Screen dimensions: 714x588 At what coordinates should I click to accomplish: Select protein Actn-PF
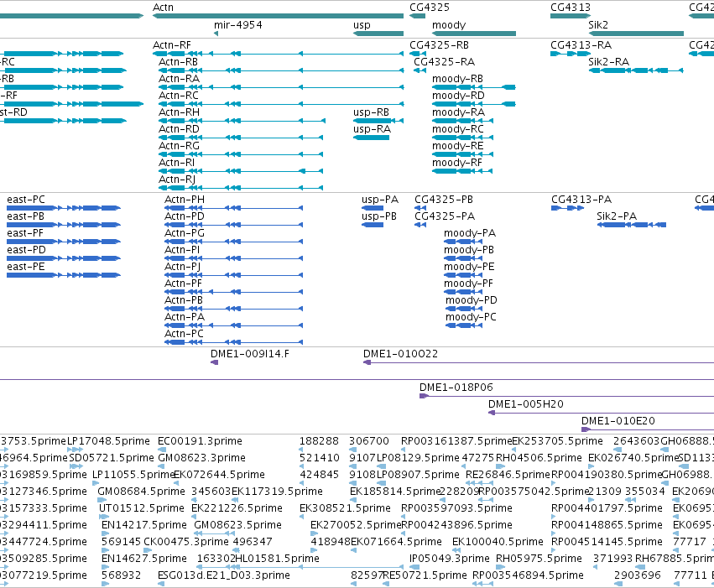[x=183, y=284]
